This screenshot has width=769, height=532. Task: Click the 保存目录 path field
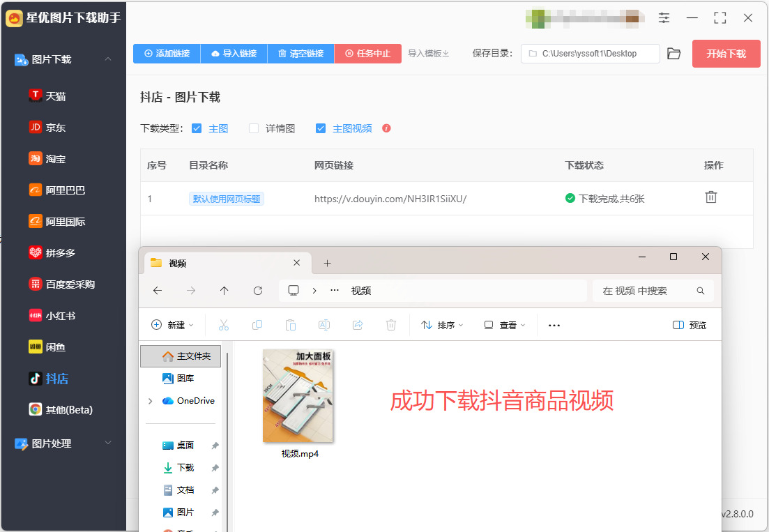[x=591, y=54]
